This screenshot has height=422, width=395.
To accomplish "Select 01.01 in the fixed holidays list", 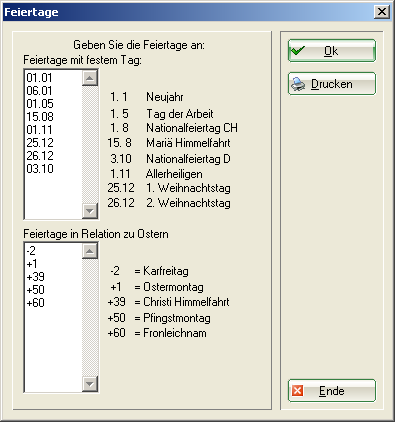I will (x=53, y=78).
